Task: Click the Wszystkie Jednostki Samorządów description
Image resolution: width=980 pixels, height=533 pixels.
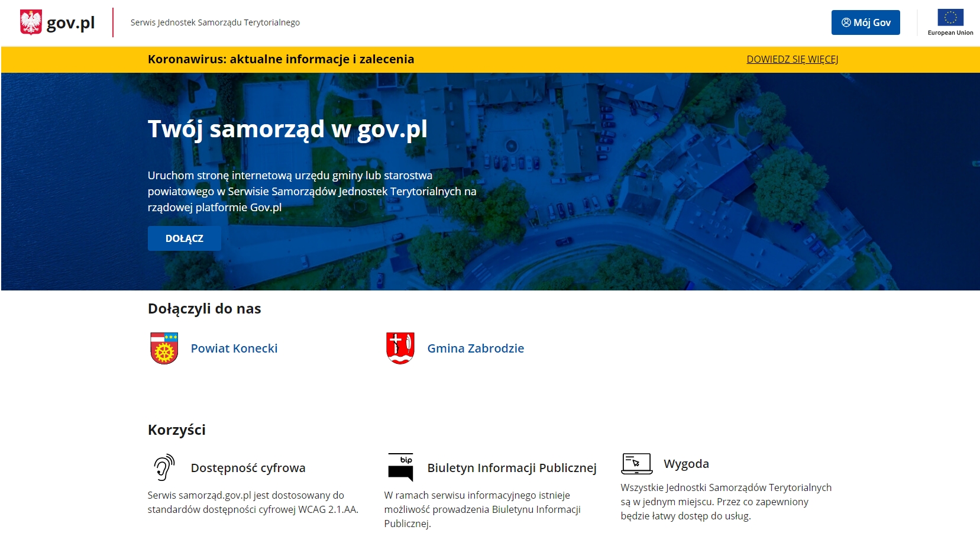Action: (x=726, y=502)
